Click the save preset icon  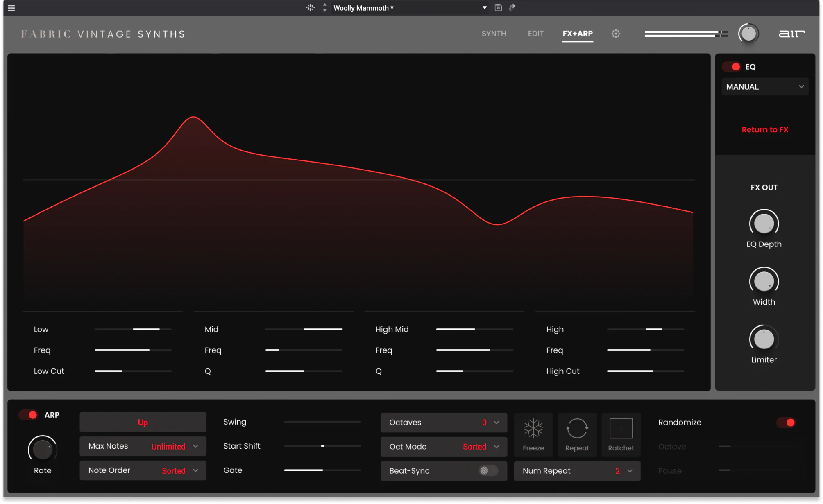(x=498, y=8)
